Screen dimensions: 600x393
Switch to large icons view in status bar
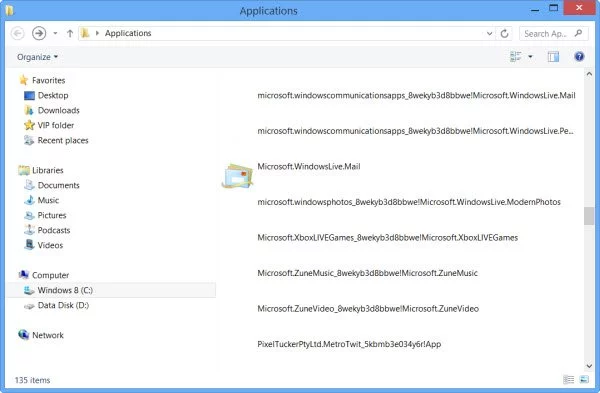(x=584, y=379)
